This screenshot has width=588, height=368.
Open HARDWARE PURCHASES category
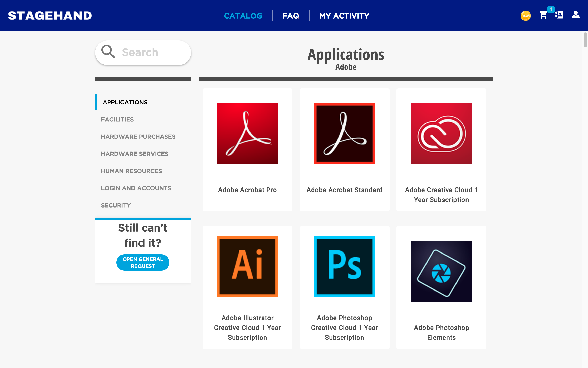[138, 137]
